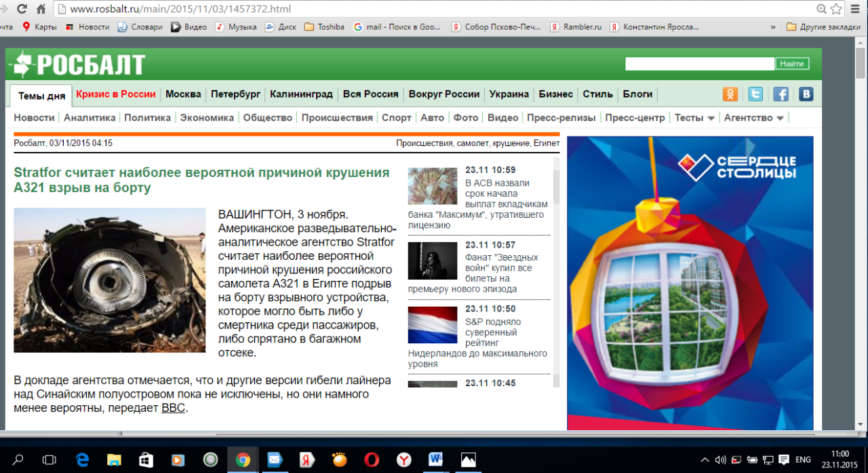This screenshot has height=473, width=868.
Task: Open the Photos app taskbar icon
Action: pos(468,459)
